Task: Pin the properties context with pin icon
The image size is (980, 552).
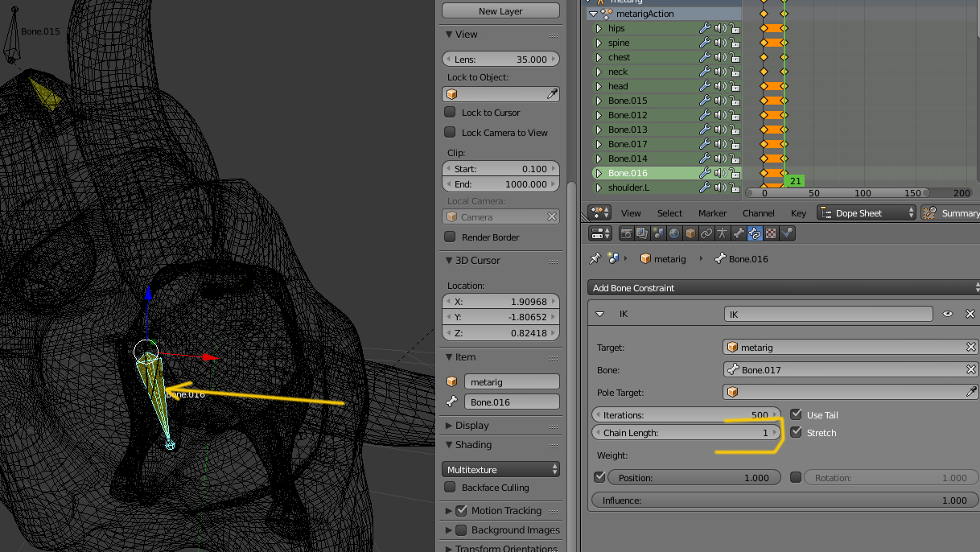Action: 595,259
